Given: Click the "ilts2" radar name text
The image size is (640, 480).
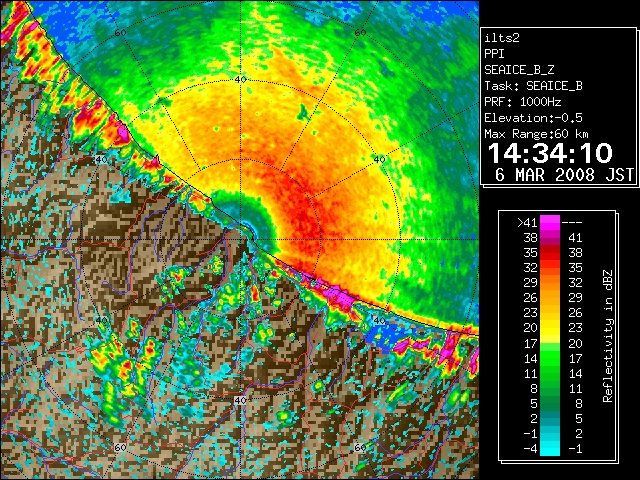Looking at the screenshot, I should [502, 38].
